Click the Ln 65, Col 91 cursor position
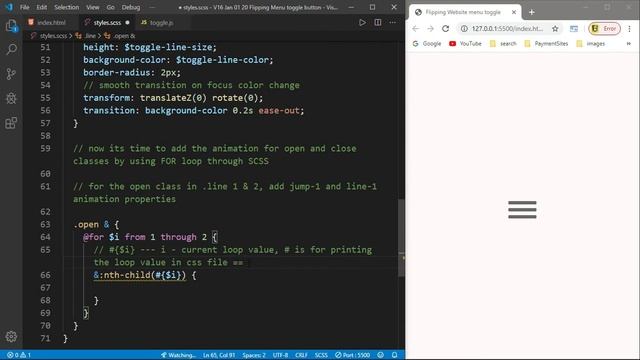 tap(219, 355)
